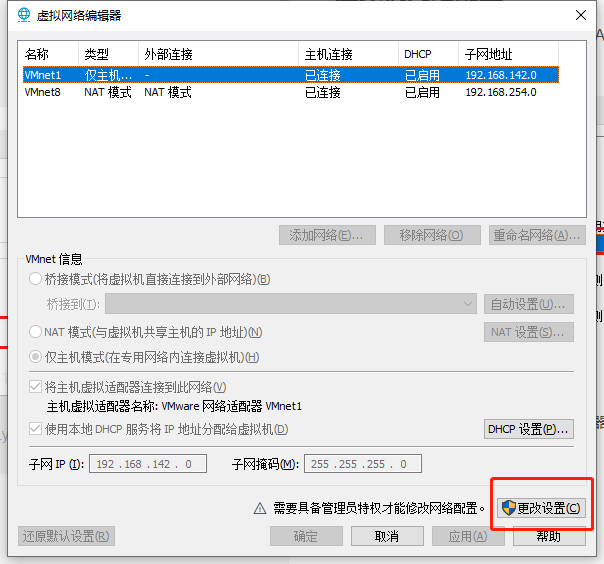The image size is (604, 564).
Task: Click the 子网地址 column header
Action: pos(508,54)
